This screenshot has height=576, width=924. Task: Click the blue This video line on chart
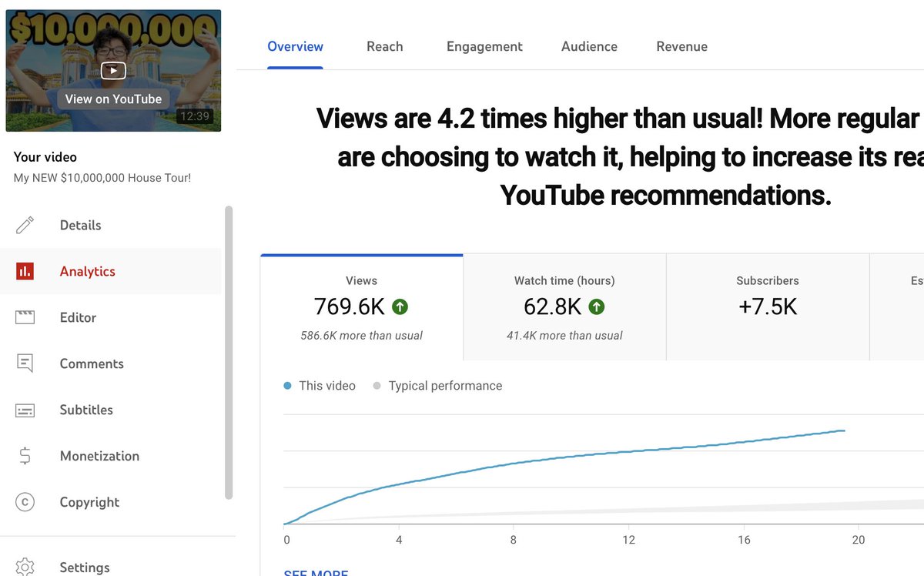(564, 457)
